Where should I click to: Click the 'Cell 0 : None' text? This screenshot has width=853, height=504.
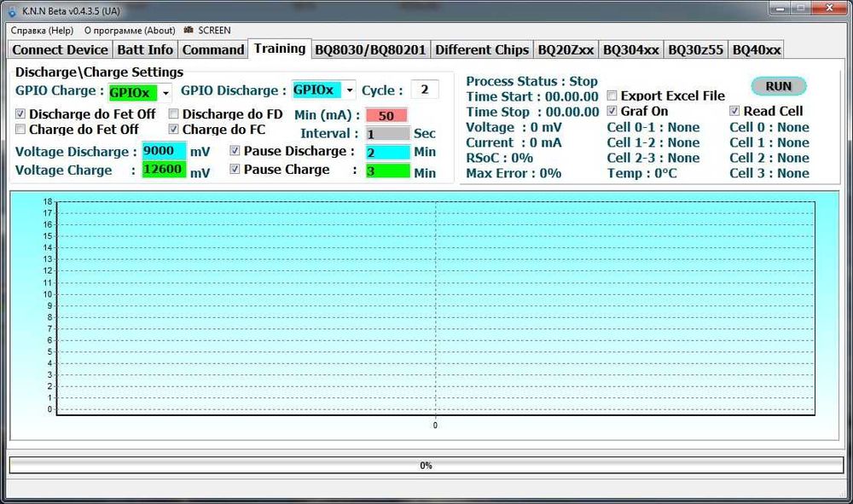pos(769,127)
